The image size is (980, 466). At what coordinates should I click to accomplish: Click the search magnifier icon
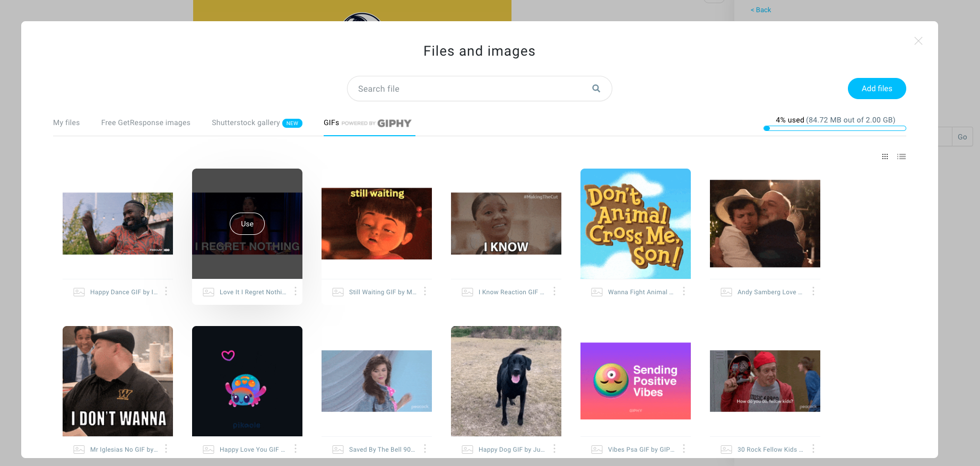click(596, 89)
